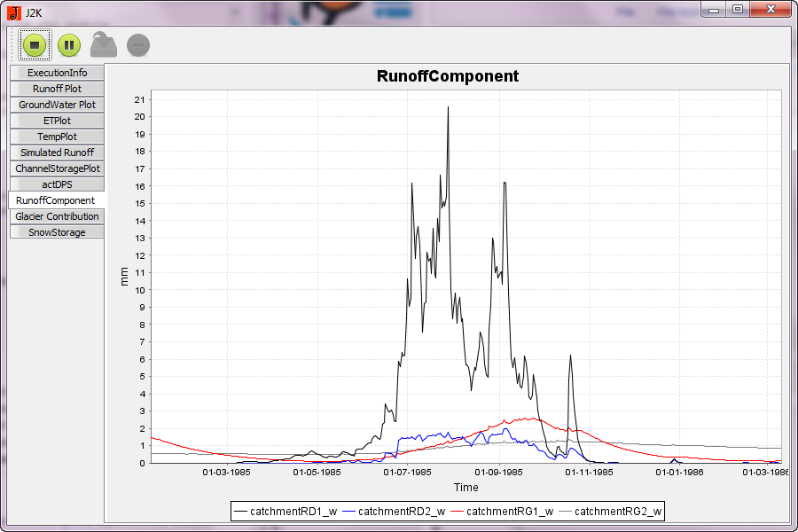Open the actDPS tab
This screenshot has width=798, height=532.
[x=57, y=184]
